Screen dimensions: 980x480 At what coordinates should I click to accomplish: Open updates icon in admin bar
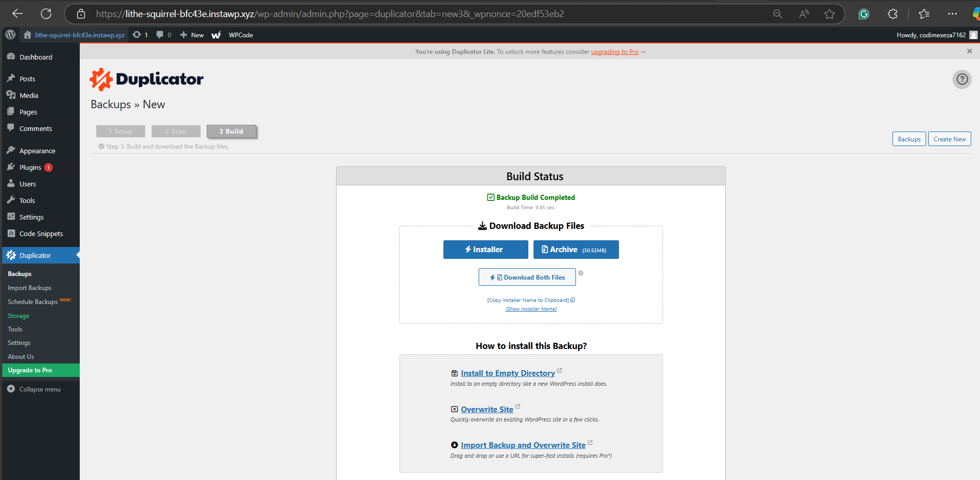click(x=140, y=35)
